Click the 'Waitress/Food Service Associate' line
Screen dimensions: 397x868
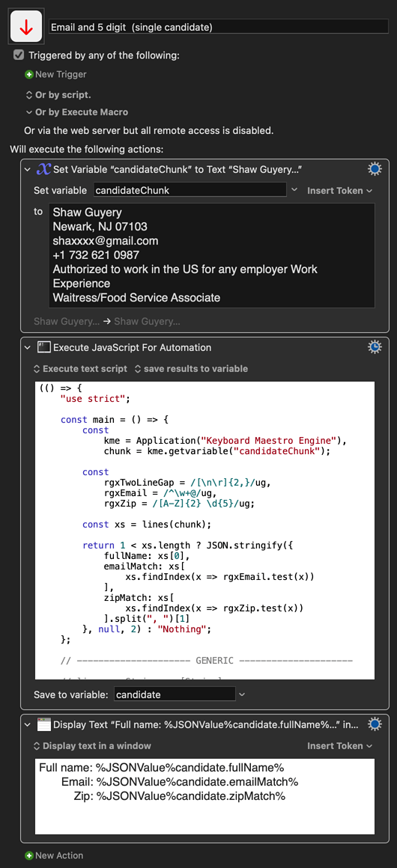click(136, 297)
